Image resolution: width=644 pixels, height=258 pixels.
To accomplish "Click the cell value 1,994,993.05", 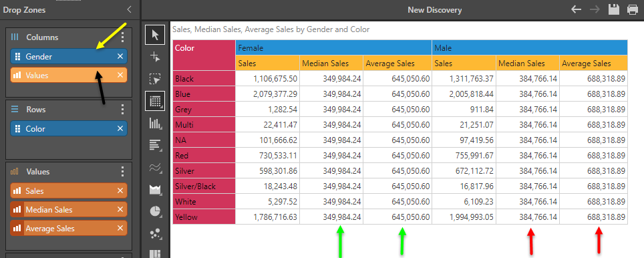I will 464,217.
